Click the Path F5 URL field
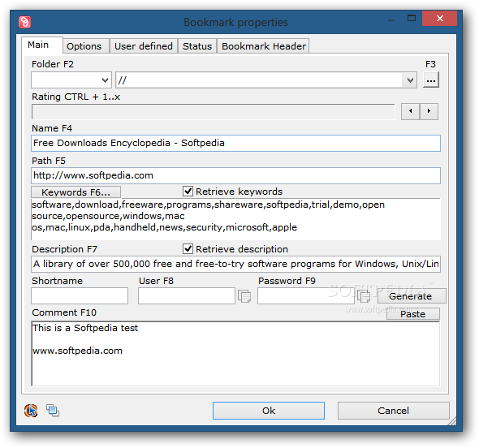The height and width of the screenshot is (448, 479). (x=235, y=175)
